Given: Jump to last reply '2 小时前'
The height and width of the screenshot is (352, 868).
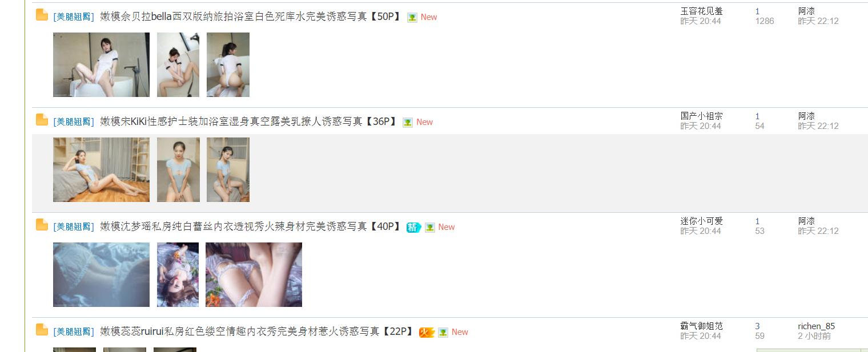Looking at the screenshot, I should [814, 336].
